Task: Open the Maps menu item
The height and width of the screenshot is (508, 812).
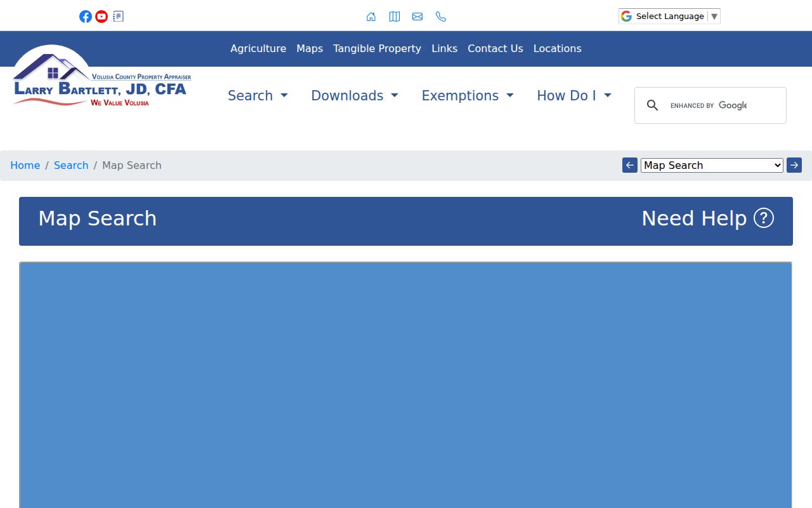Action: (310, 48)
